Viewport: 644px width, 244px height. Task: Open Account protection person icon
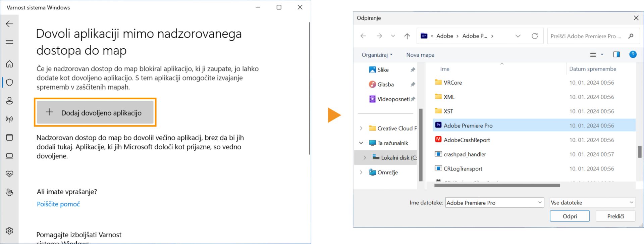coord(10,101)
